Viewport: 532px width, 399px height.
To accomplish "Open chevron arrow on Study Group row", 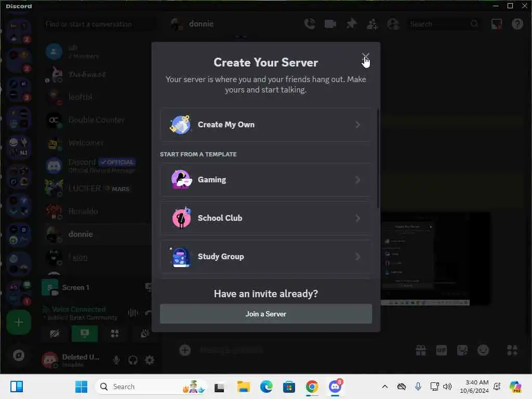I will point(357,257).
